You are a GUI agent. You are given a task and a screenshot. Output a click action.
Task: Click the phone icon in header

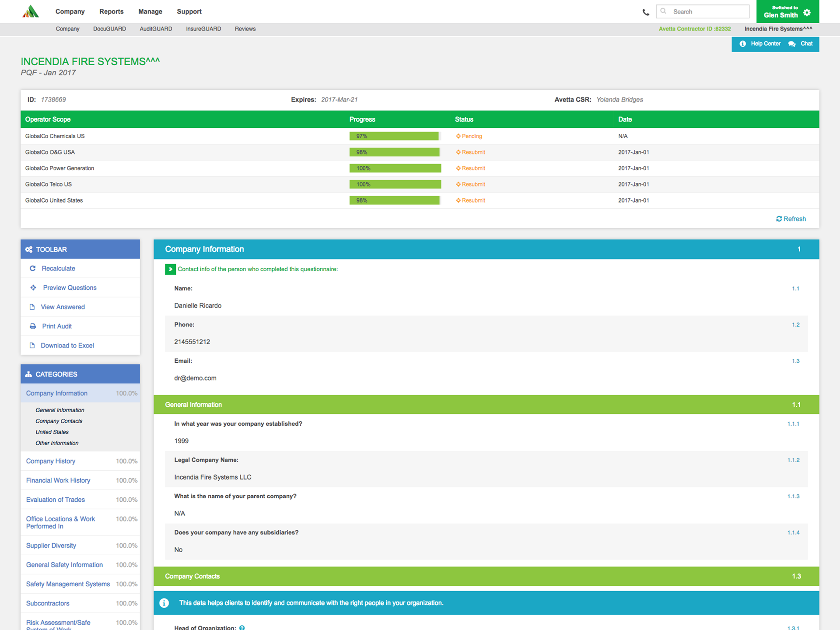[646, 12]
